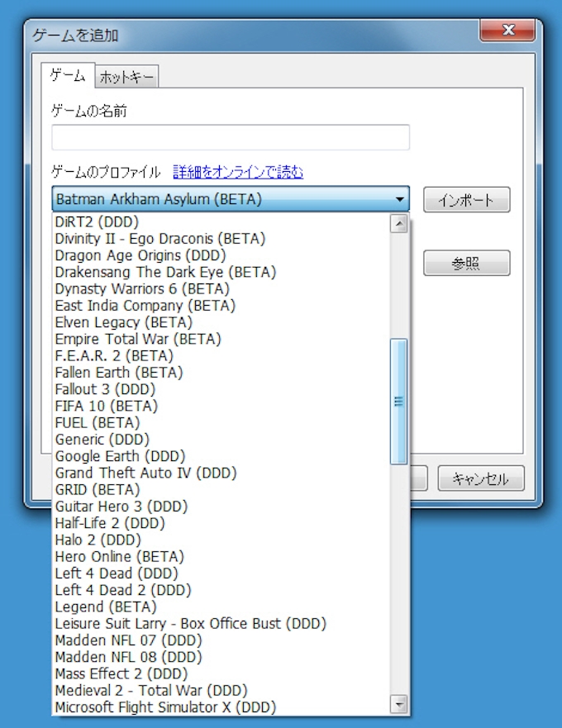Viewport: 562px width, 728px height.
Task: Open the 詳細をオンラインで読む link
Action: point(238,172)
